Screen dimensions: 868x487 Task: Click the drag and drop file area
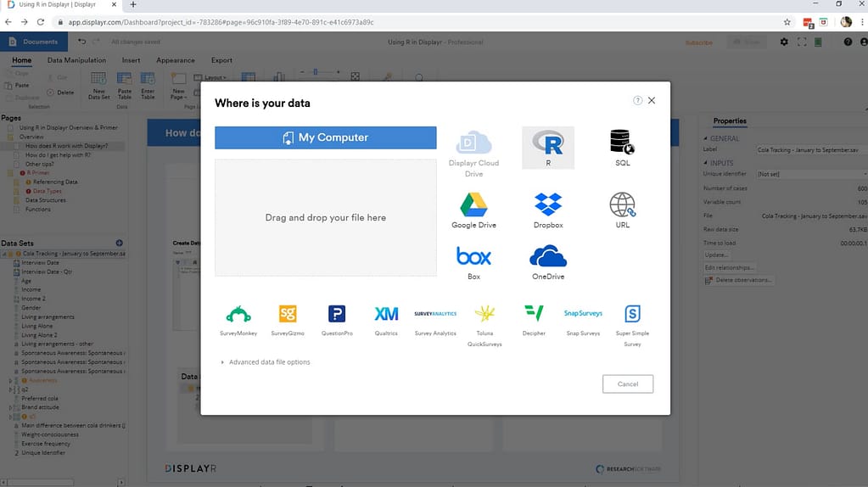click(x=325, y=218)
